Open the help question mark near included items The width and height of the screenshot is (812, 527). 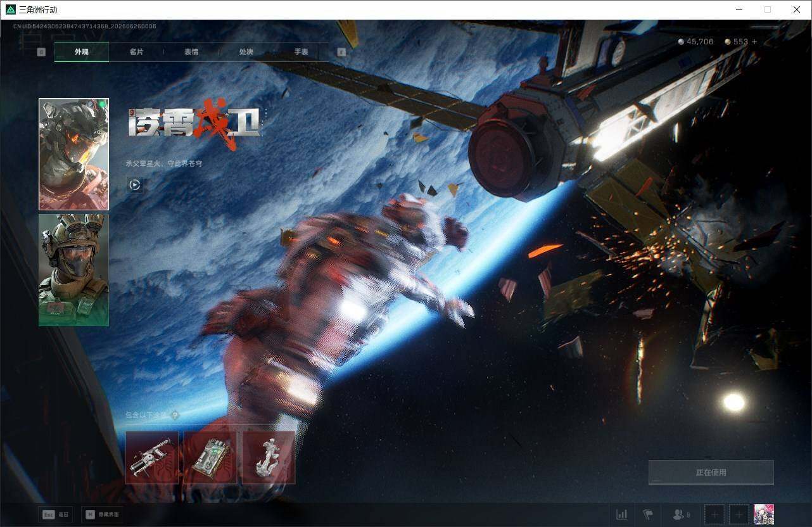coord(175,416)
